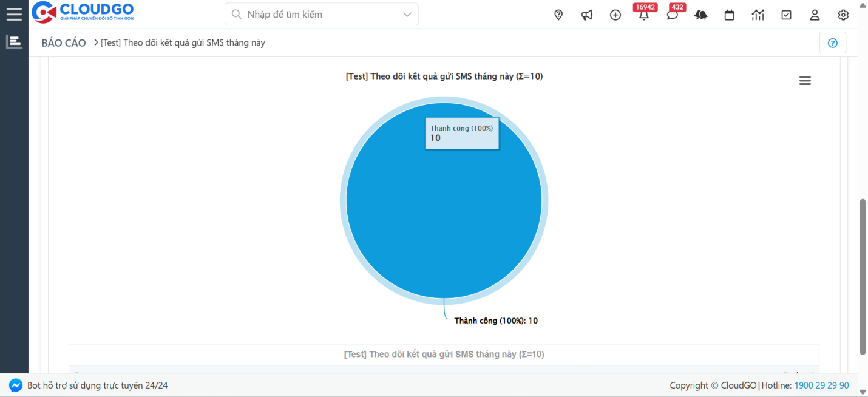Open notifications bell showing 16942 alerts
The width and height of the screenshot is (868, 397).
tap(643, 16)
